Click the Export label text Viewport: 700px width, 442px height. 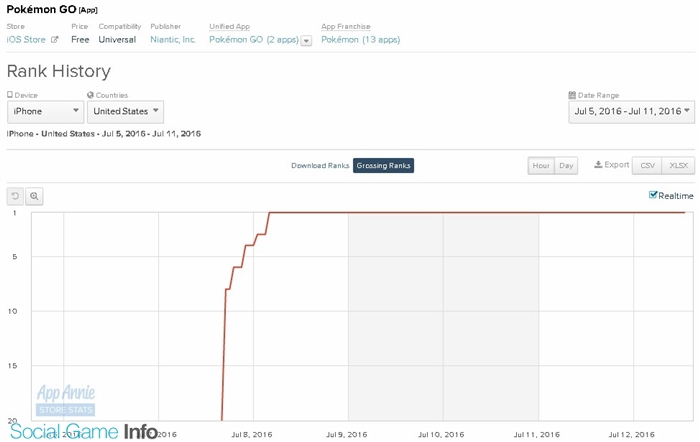617,165
